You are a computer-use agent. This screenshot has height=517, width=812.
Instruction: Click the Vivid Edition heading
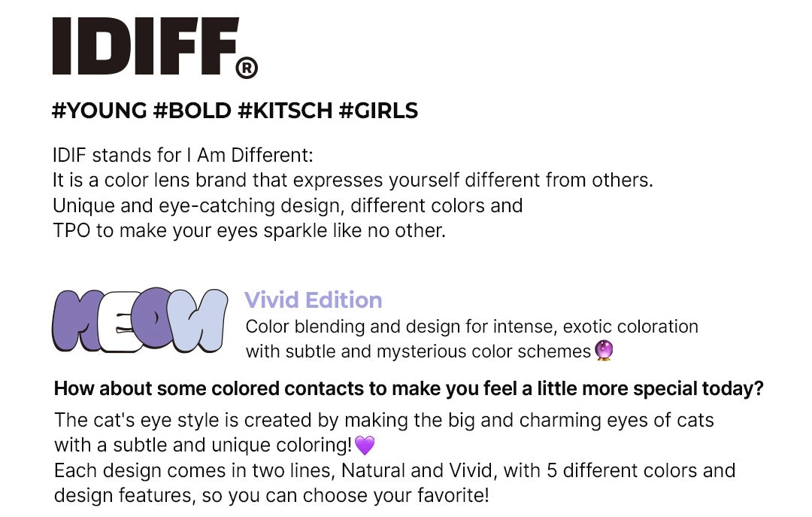coord(314,300)
